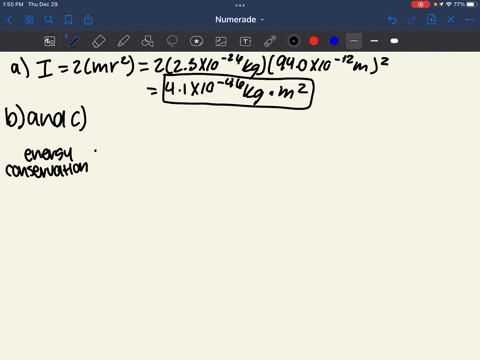Go back with the left chevron
The image size is (480, 360).
point(9,20)
